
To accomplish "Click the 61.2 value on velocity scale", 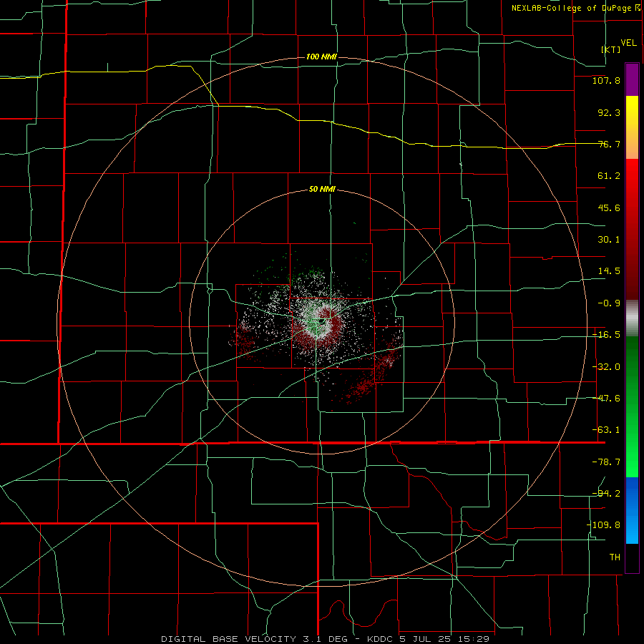I will click(x=609, y=176).
